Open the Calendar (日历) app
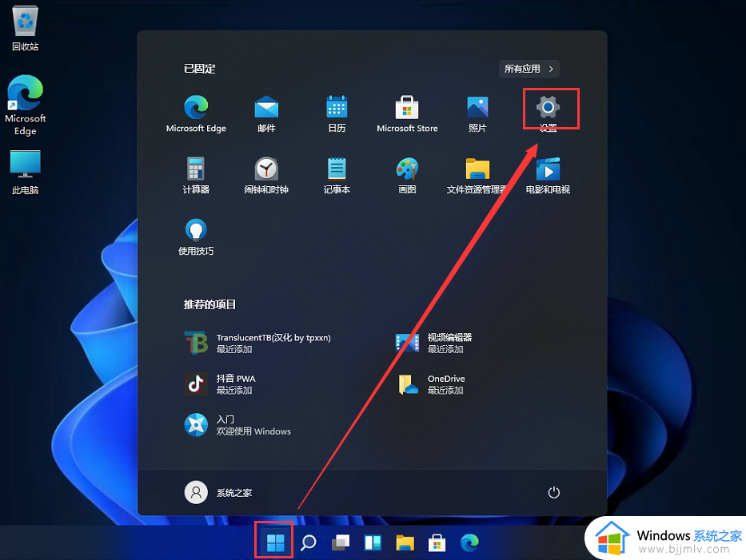The height and width of the screenshot is (560, 746). point(337,113)
